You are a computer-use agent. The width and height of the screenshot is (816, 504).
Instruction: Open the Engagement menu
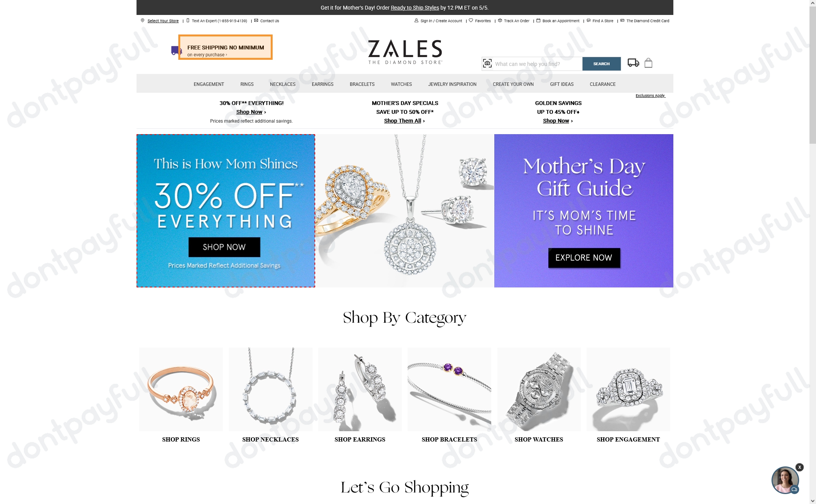[x=209, y=84]
